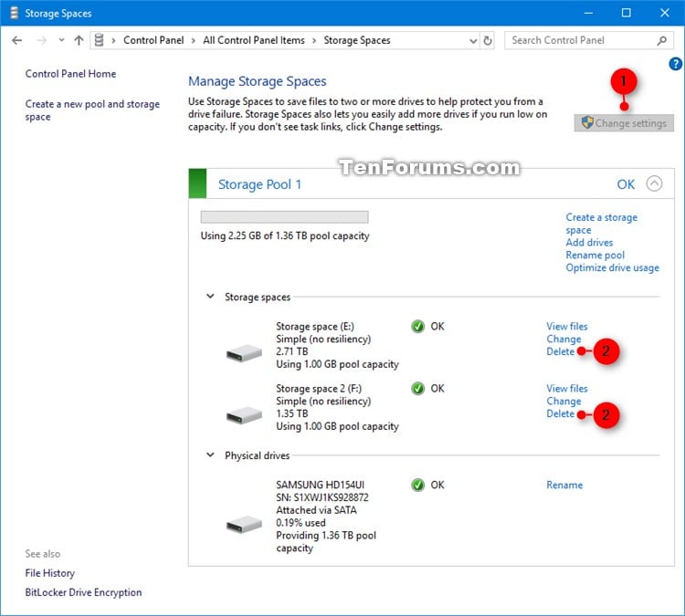The width and height of the screenshot is (685, 616).
Task: Delete Storage space 2 (F:)
Action: point(560,413)
